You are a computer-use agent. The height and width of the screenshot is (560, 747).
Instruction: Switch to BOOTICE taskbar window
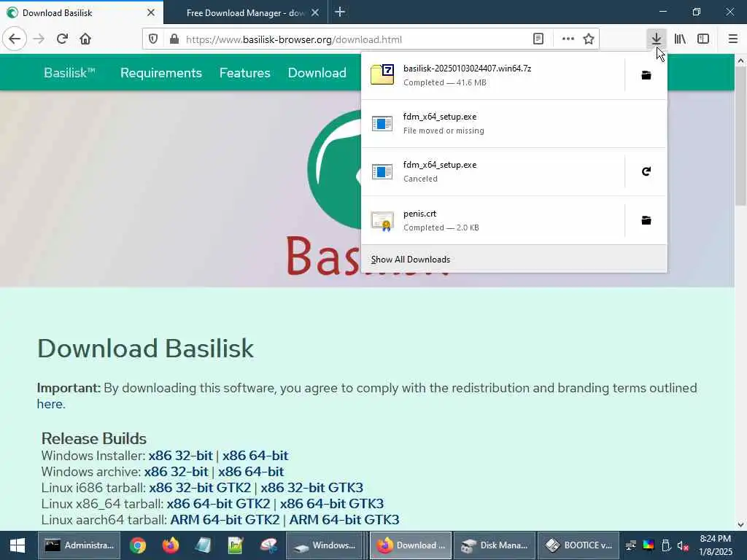[x=578, y=545]
